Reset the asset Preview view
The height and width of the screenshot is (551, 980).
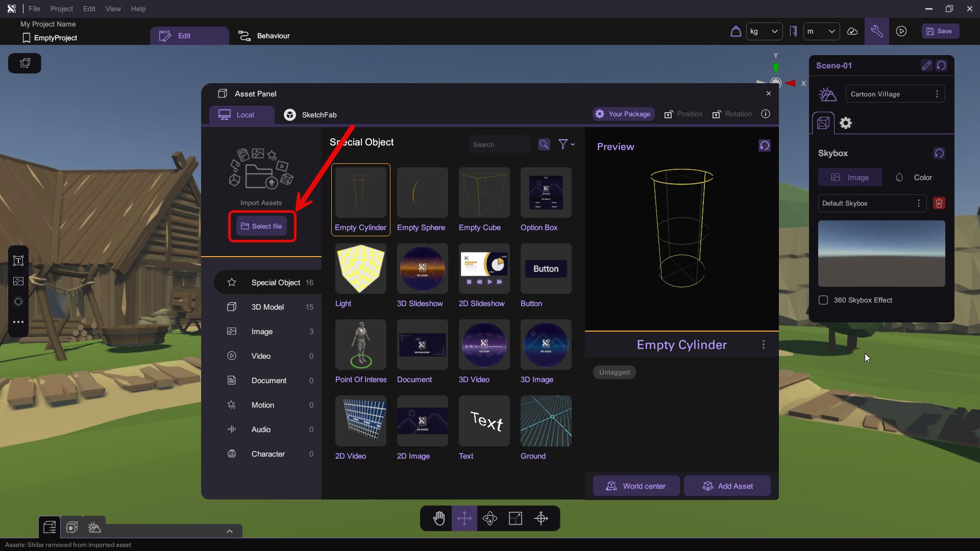[x=764, y=145]
